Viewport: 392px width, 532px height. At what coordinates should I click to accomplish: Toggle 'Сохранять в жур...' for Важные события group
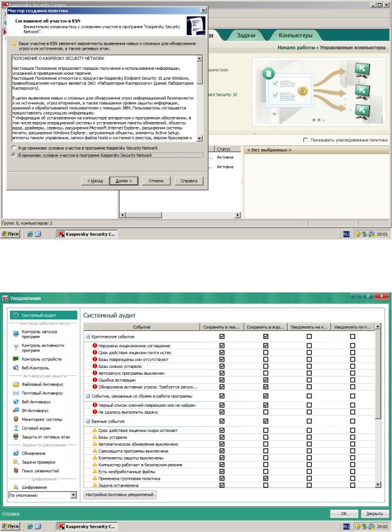(x=266, y=421)
